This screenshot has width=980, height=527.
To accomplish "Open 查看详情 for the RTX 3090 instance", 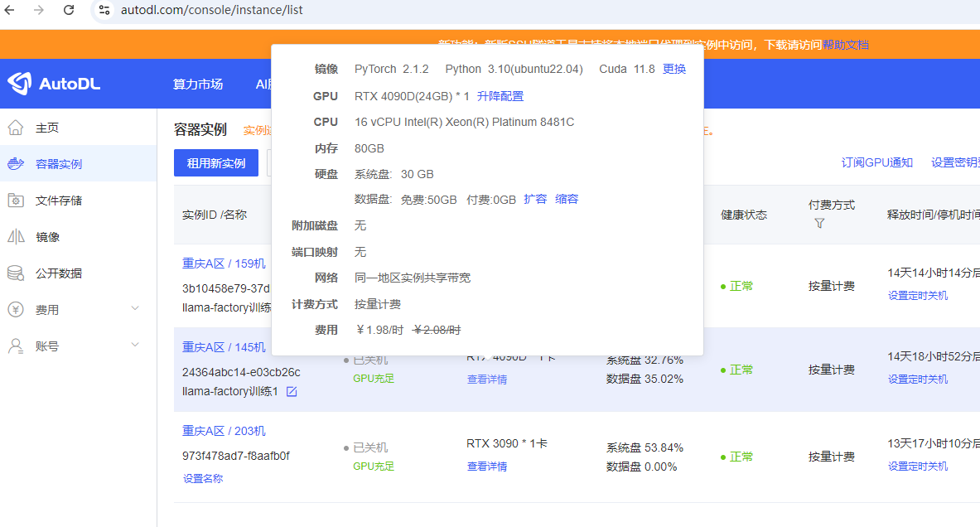I will [487, 467].
